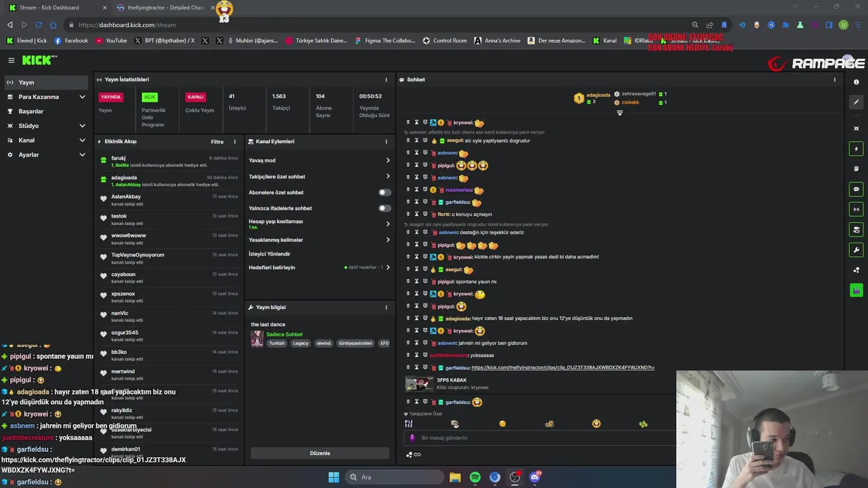Click the lightning bolt icon in right toolbar

tap(856, 149)
